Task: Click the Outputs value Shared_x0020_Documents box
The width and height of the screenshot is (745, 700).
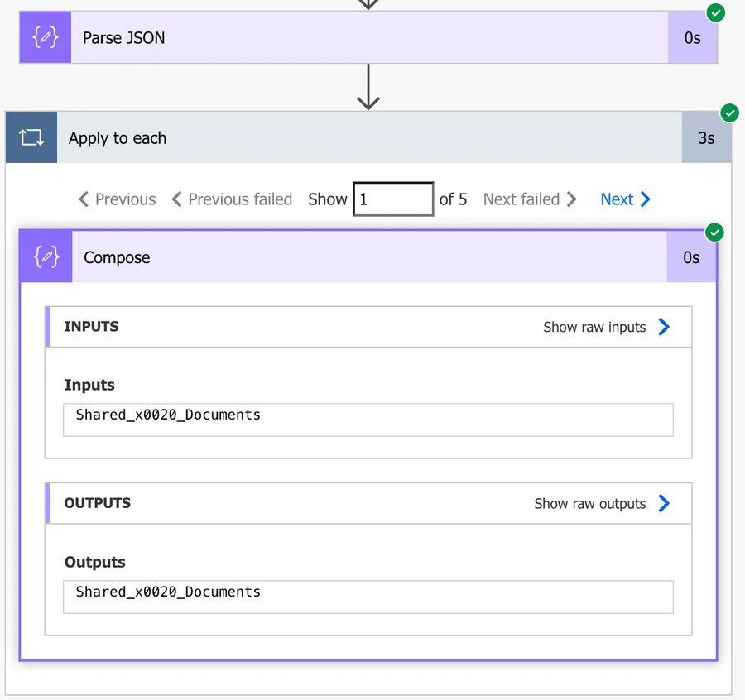Action: pyautogui.click(x=368, y=597)
